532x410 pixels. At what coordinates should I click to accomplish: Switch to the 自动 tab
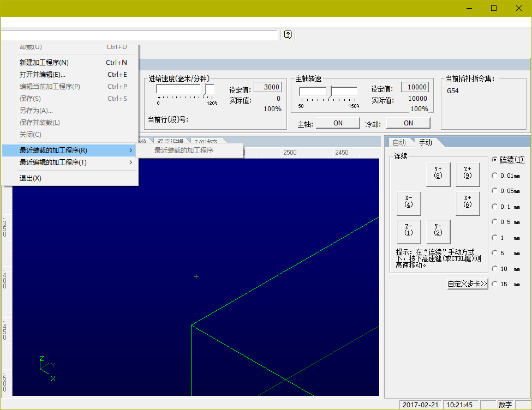tap(399, 142)
